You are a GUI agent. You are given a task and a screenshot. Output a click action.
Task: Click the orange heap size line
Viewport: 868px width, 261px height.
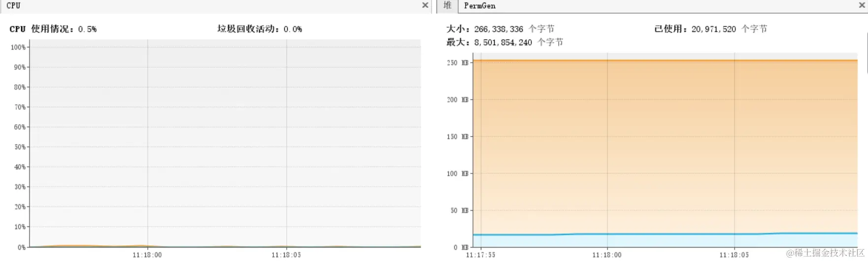click(665, 61)
